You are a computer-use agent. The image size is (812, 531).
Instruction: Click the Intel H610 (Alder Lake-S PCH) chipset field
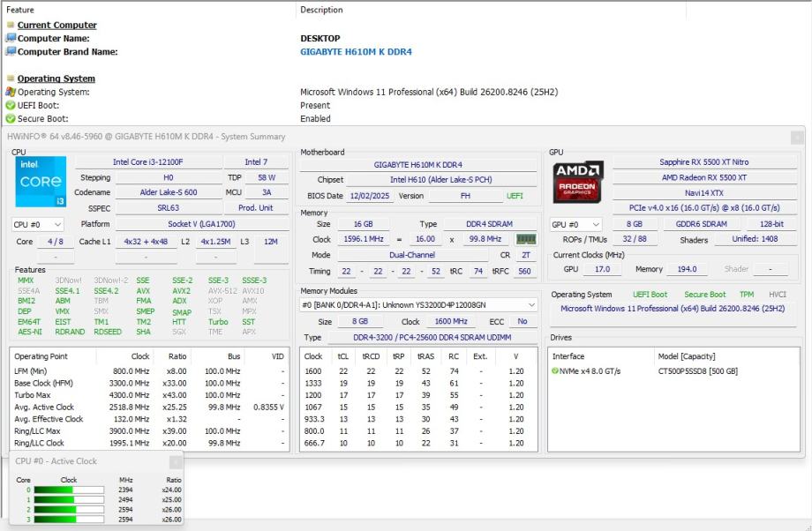pos(441,180)
